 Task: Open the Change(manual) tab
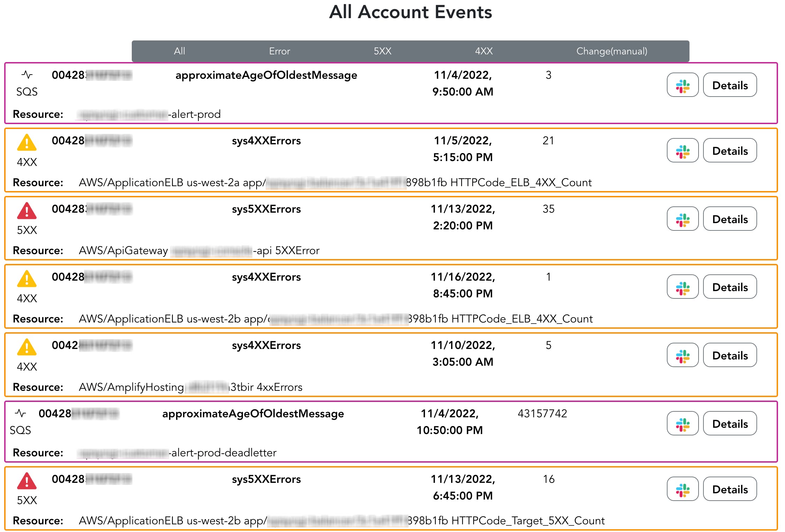coord(611,51)
